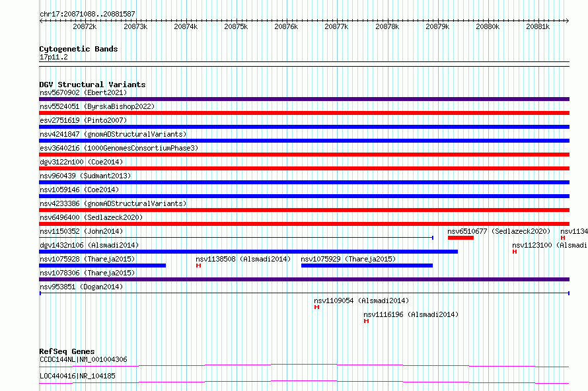Click the DGV Structural Variants track header
The height and width of the screenshot is (391, 588).
(92, 85)
